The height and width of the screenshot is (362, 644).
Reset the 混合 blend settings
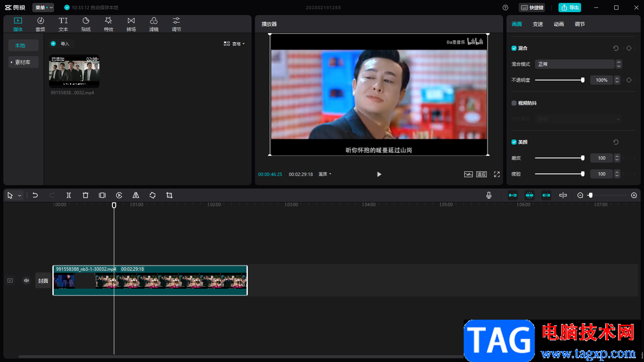tap(616, 48)
